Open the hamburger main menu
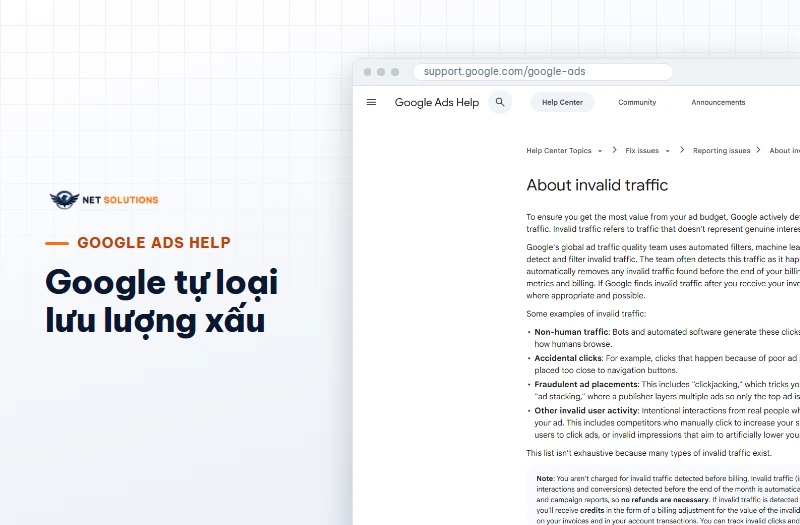The height and width of the screenshot is (525, 800). (x=371, y=102)
